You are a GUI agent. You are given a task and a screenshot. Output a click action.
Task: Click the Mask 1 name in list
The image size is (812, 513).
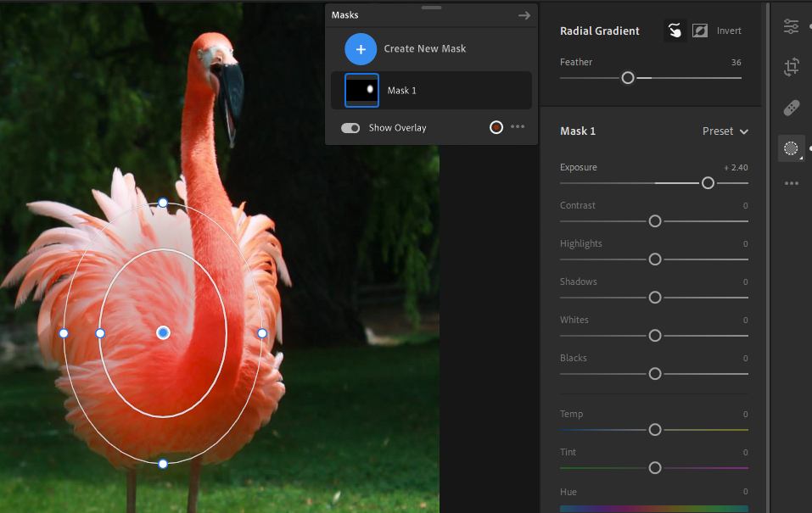[x=402, y=91]
